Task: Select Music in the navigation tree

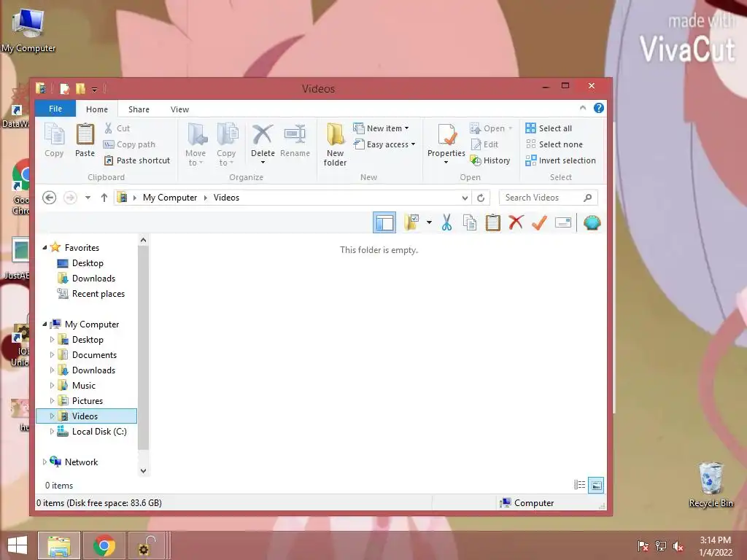Action: [x=83, y=385]
